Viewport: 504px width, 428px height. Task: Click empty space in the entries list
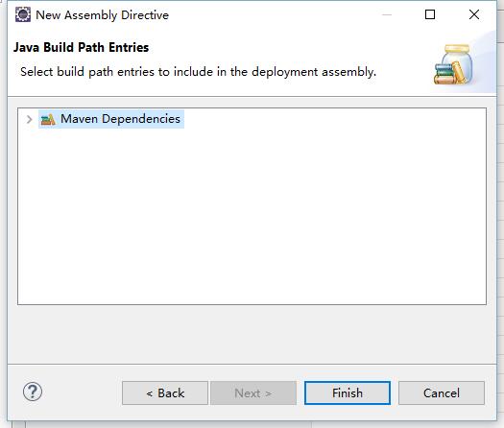(252, 219)
